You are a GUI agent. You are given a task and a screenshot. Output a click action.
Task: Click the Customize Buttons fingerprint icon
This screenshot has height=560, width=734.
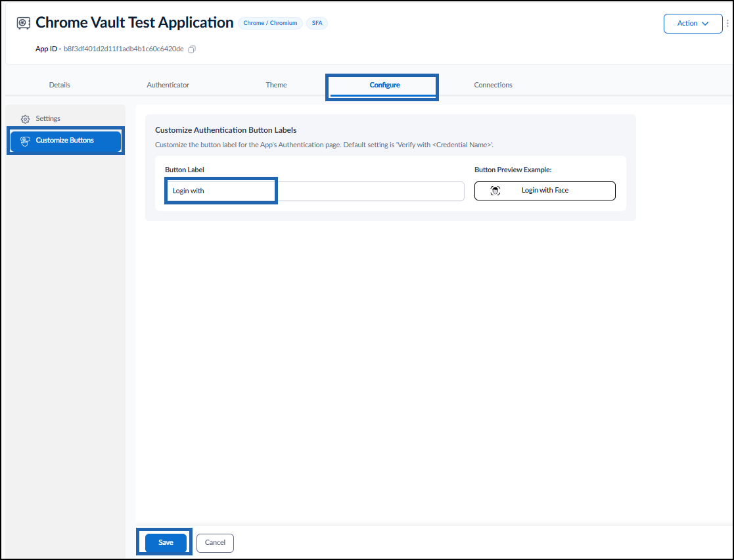coord(25,141)
